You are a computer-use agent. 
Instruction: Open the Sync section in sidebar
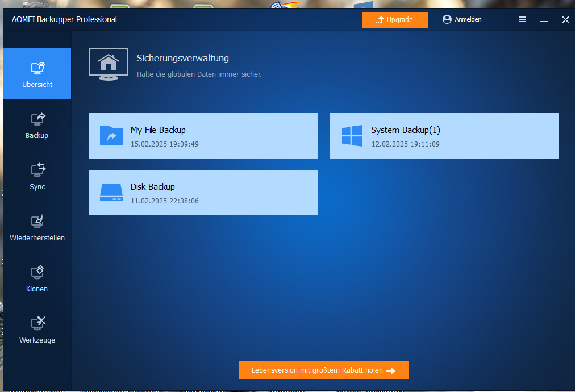click(37, 176)
